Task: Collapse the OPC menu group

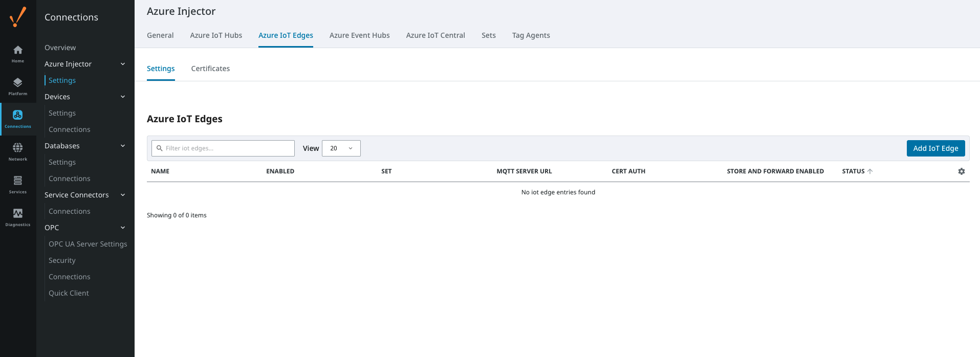Action: pos(123,228)
